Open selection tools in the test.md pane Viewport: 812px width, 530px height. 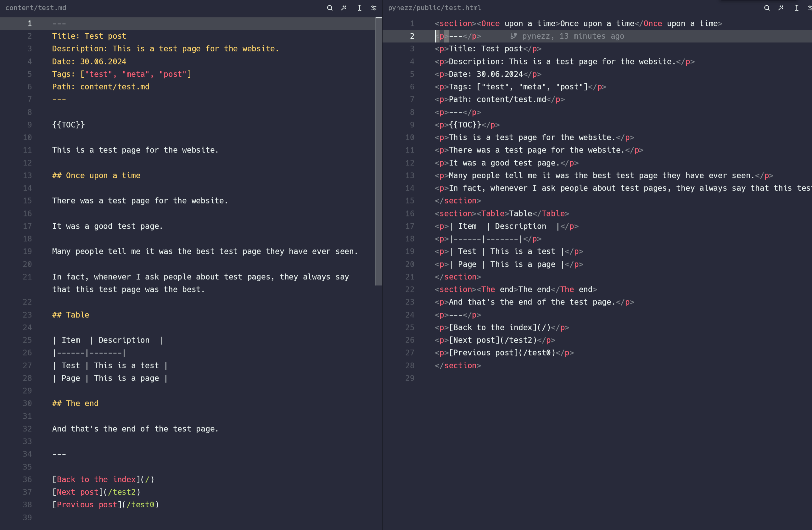(359, 8)
